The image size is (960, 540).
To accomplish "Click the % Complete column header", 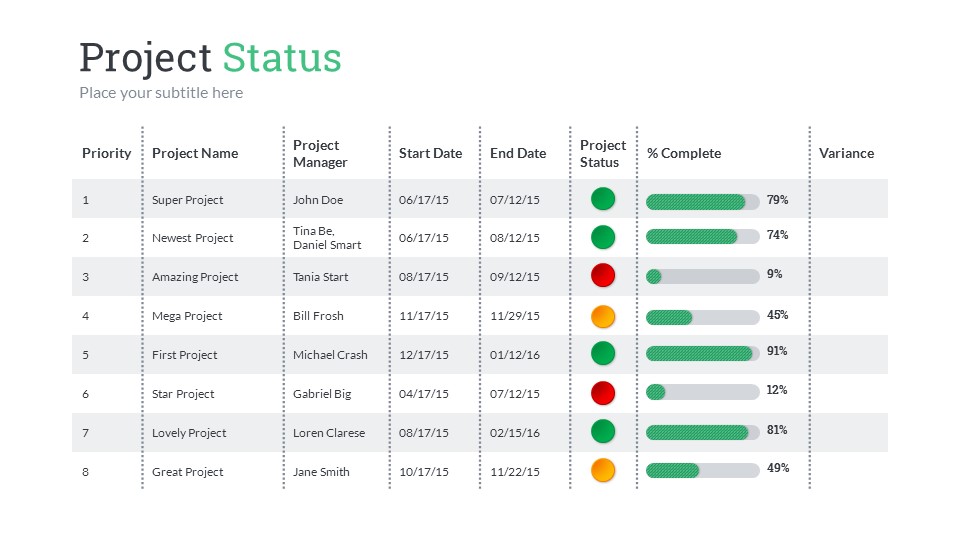I will (684, 153).
